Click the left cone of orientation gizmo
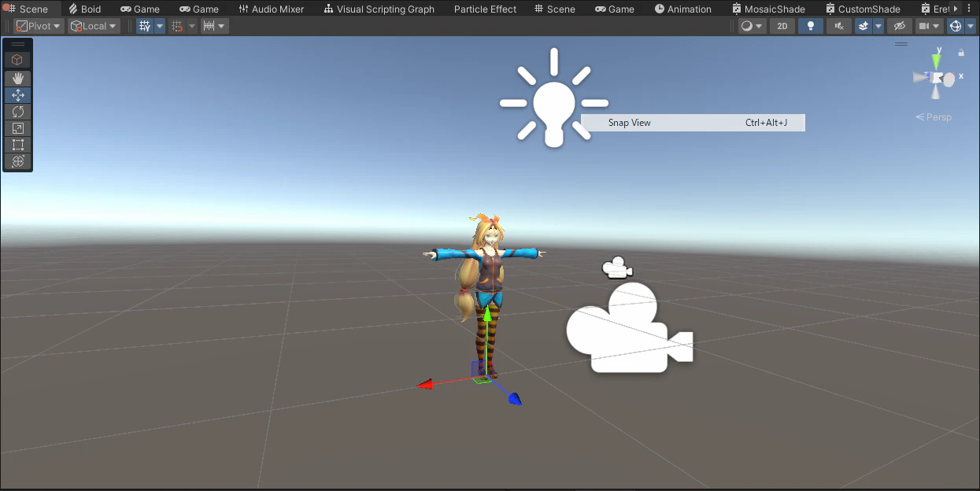980x491 pixels. click(x=921, y=77)
